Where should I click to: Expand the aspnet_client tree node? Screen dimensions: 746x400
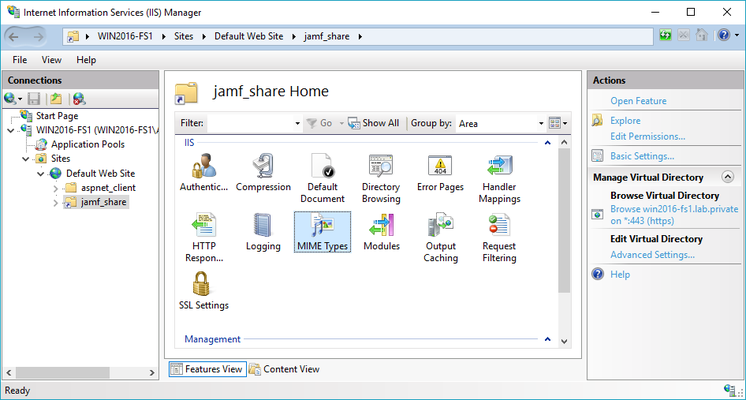(56, 188)
